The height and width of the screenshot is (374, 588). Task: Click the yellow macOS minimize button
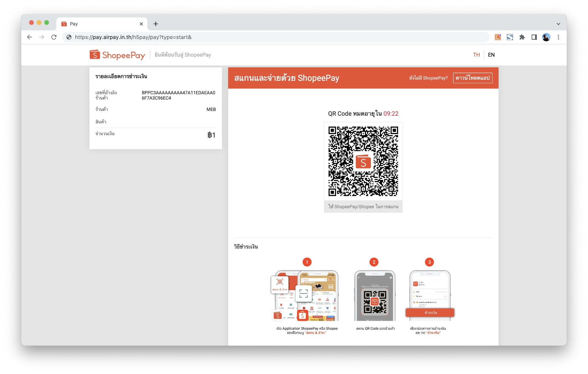pos(39,22)
